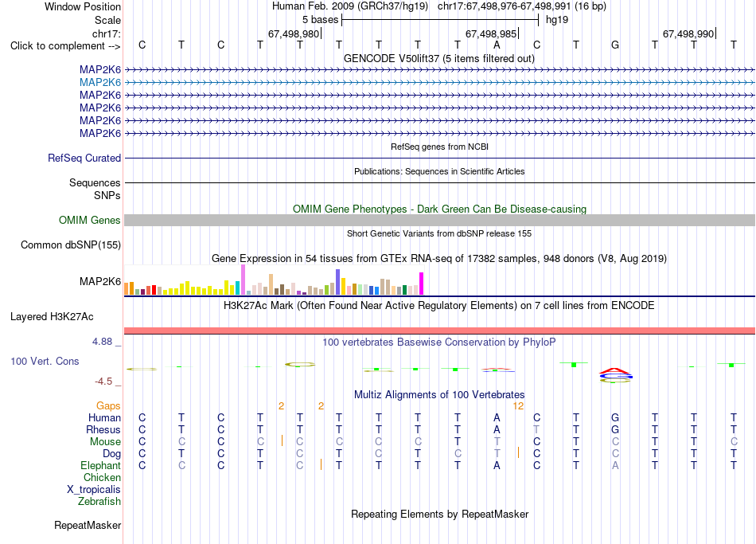Screen dimensions: 756x544
Task: Click the Chicken alignment row label
Action: pyautogui.click(x=102, y=477)
